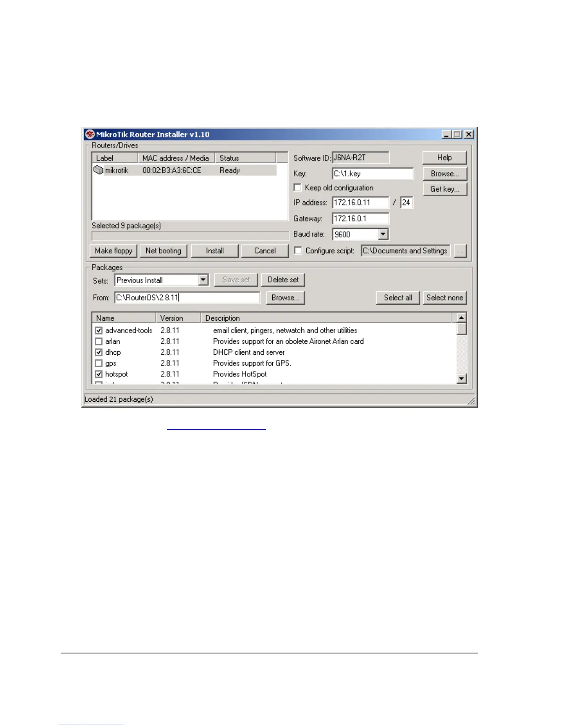
Task: Expand the Sets dropdown list
Action: [203, 280]
